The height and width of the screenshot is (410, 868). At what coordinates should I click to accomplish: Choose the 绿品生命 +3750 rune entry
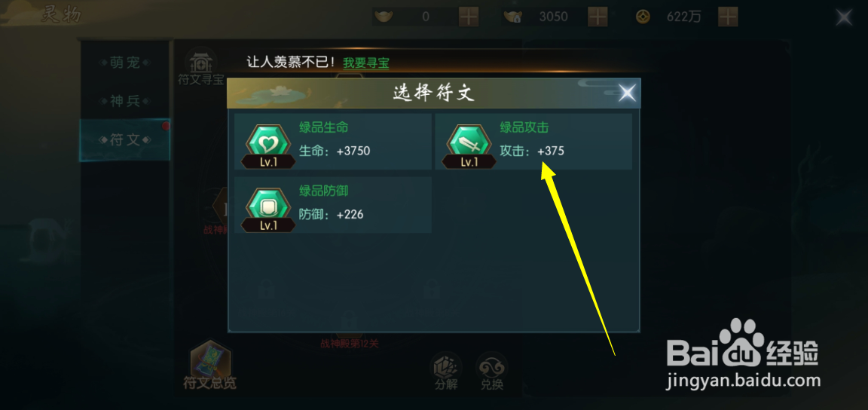tap(333, 141)
